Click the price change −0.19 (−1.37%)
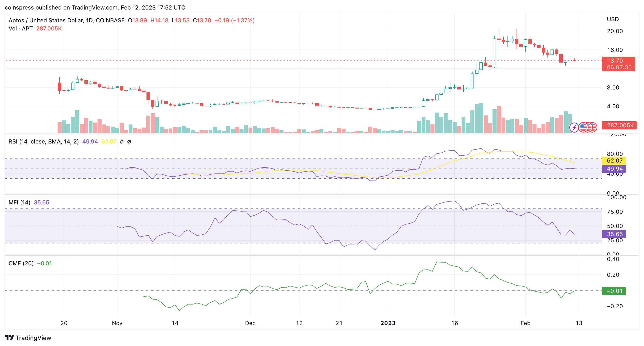 point(234,20)
